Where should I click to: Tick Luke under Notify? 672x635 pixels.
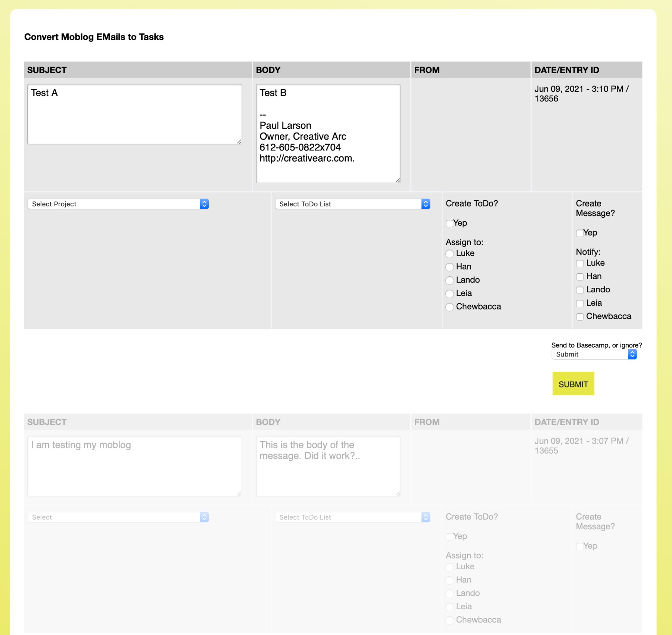point(580,264)
